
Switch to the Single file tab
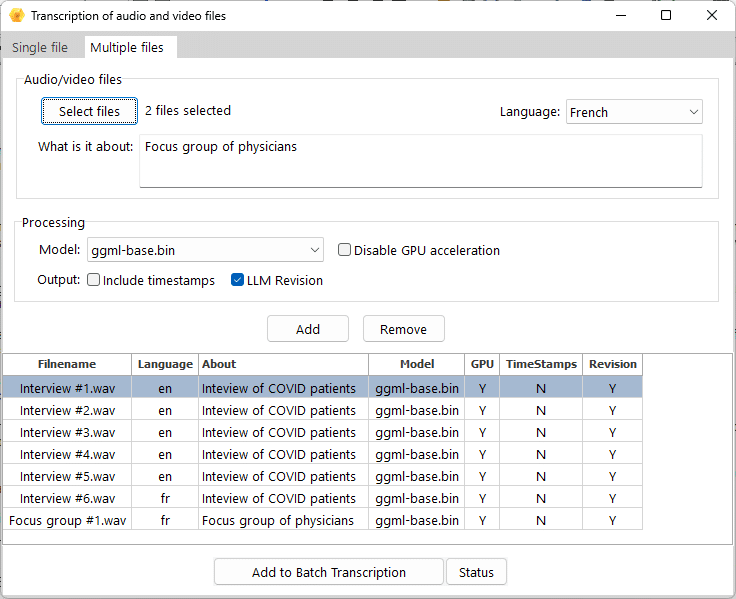tap(40, 47)
